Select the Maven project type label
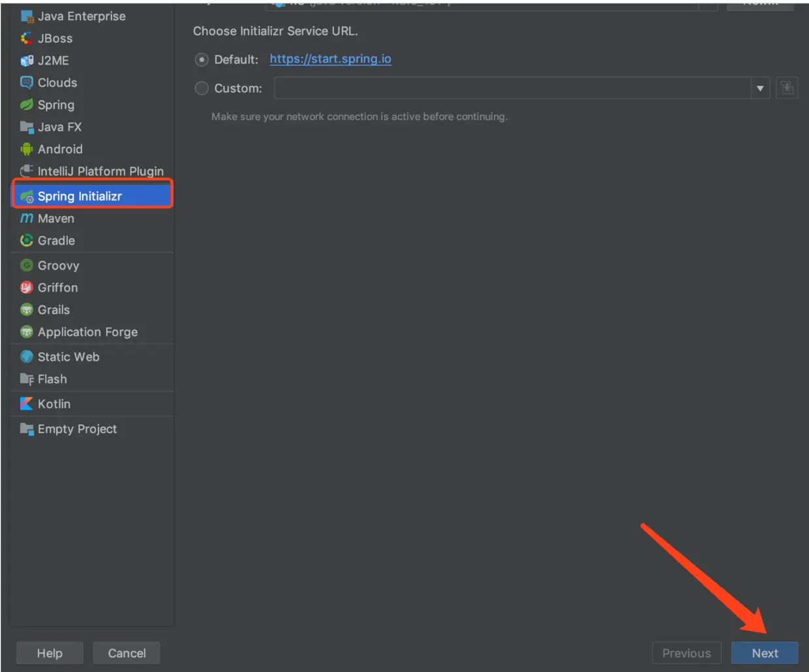 click(x=56, y=219)
